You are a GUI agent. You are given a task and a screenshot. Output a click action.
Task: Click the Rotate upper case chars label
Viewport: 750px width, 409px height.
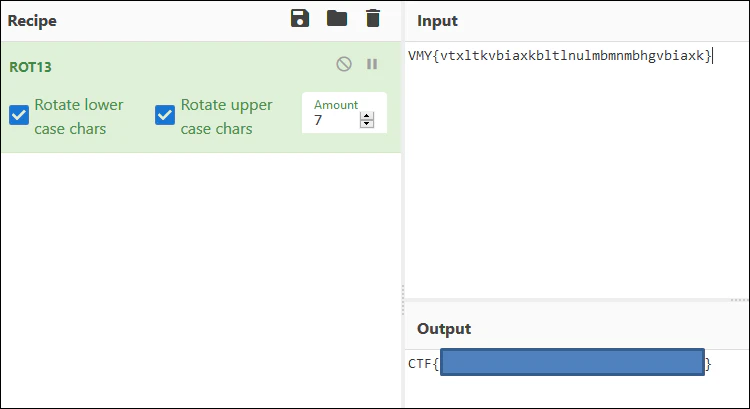point(226,116)
